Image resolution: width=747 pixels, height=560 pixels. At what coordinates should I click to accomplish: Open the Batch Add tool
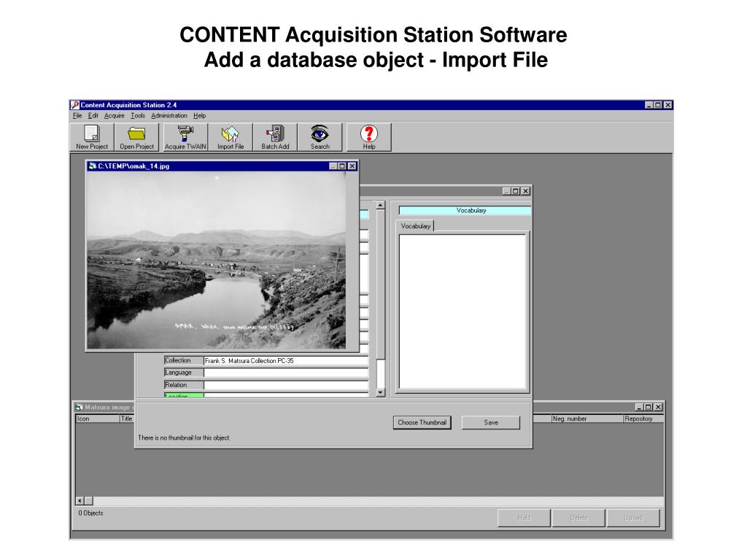tap(275, 137)
